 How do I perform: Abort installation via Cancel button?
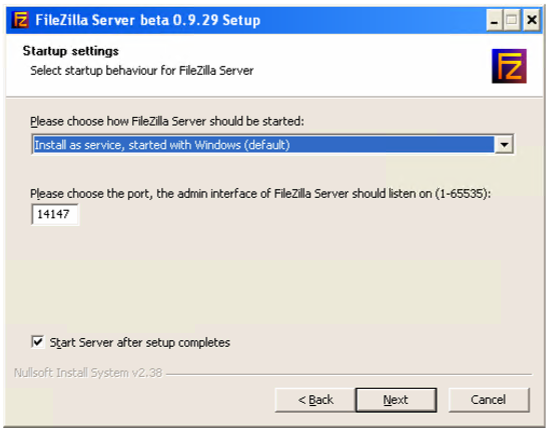coord(488,400)
